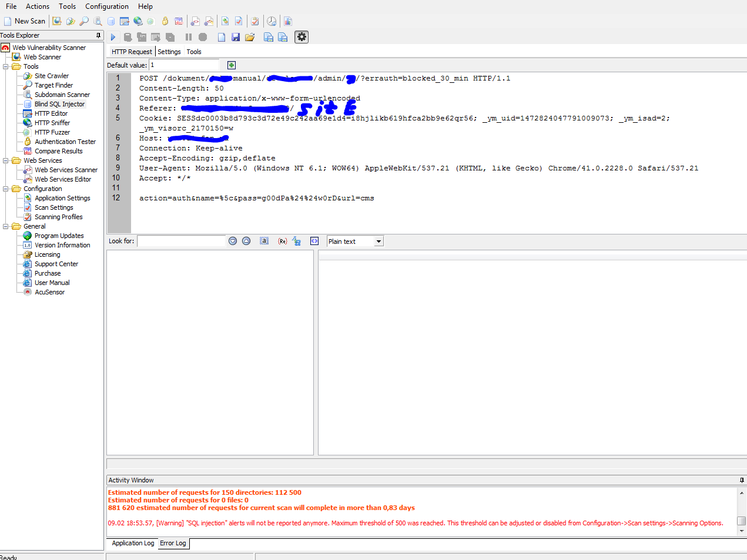Screen dimensions: 747x560
Task: Select Application Settings in the tree
Action: 62,198
